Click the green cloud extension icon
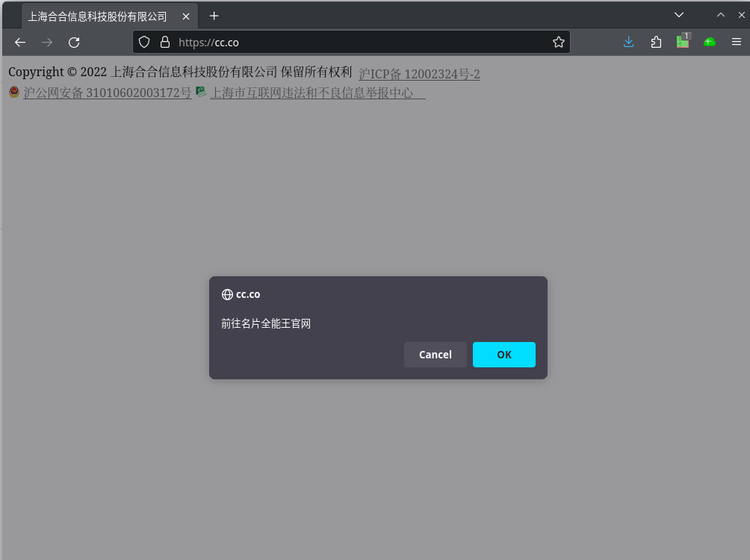 click(x=710, y=43)
